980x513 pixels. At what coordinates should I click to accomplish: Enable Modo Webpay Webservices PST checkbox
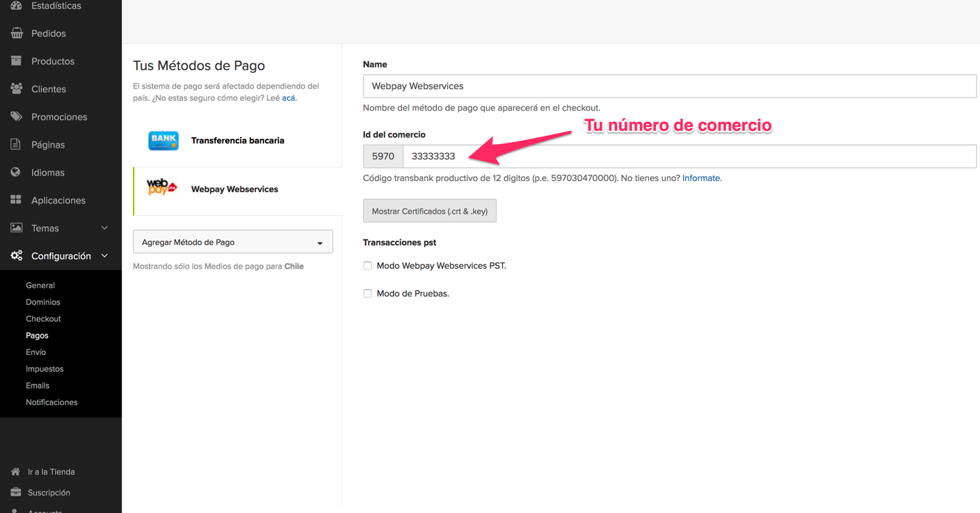click(367, 266)
